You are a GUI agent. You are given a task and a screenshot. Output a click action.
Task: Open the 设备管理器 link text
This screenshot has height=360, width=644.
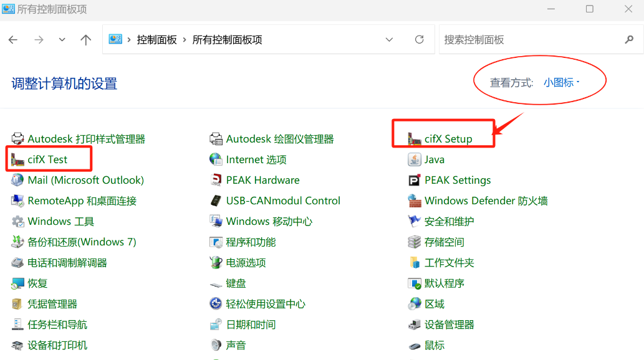[x=449, y=324]
